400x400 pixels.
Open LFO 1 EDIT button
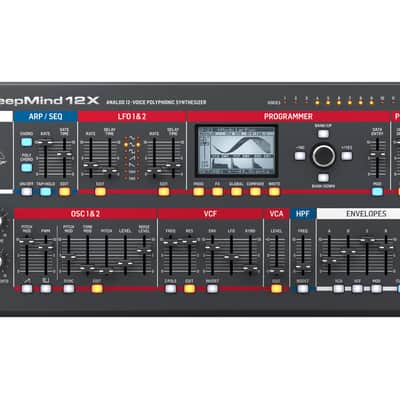100,192
